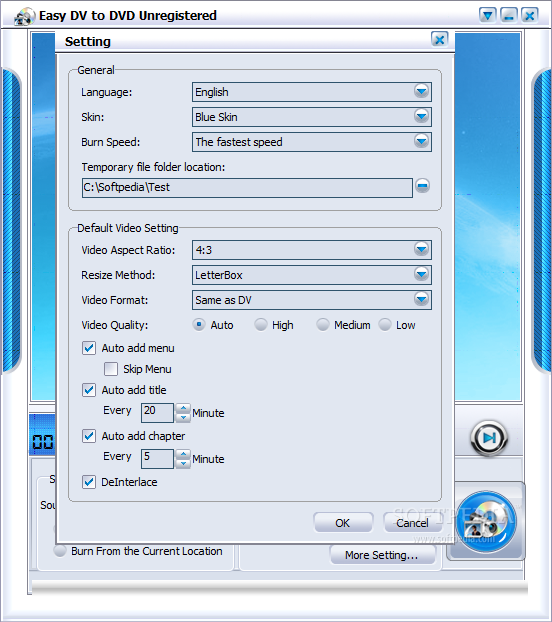Toggle the Auto add menu checkbox
552x622 pixels.
tap(89, 348)
